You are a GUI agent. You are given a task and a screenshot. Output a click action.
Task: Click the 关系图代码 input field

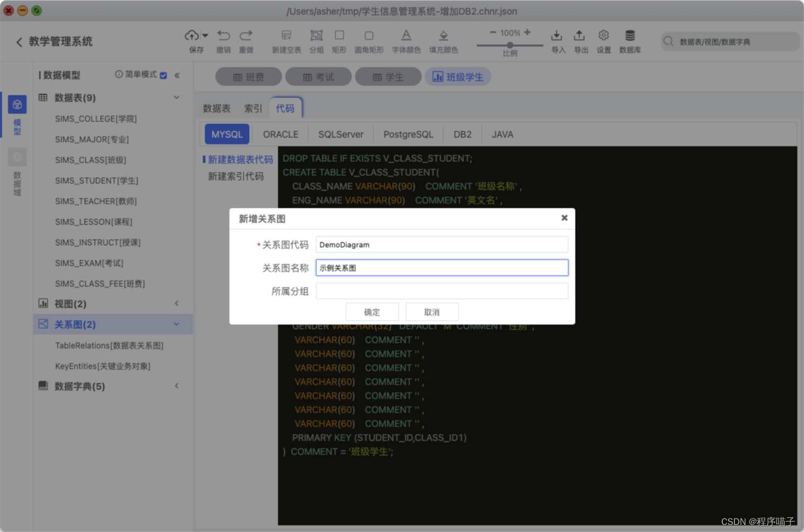(x=442, y=244)
